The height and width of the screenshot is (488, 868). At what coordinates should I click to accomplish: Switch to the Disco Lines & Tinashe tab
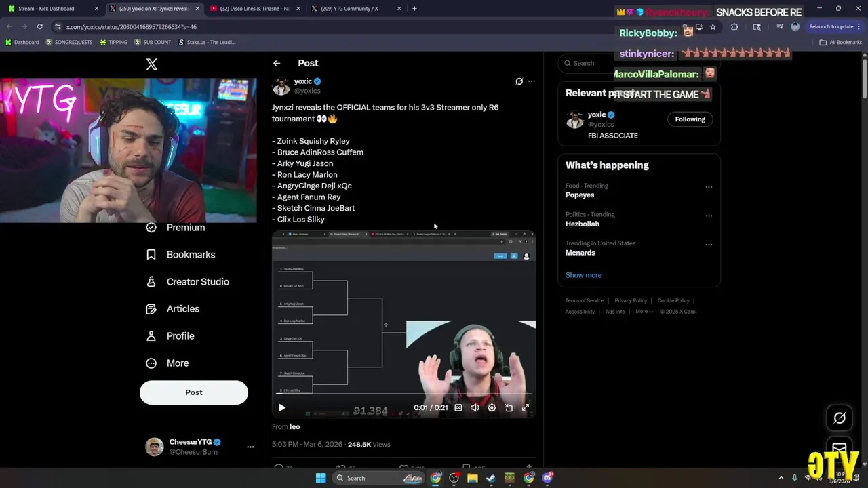point(256,9)
